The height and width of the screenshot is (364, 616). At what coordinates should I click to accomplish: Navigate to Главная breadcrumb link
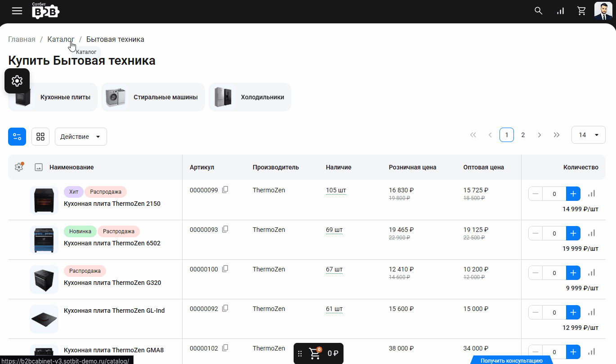22,40
